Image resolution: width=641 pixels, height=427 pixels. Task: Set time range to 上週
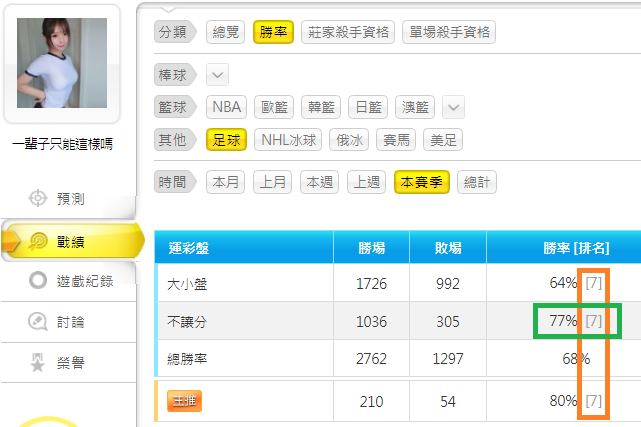(367, 182)
